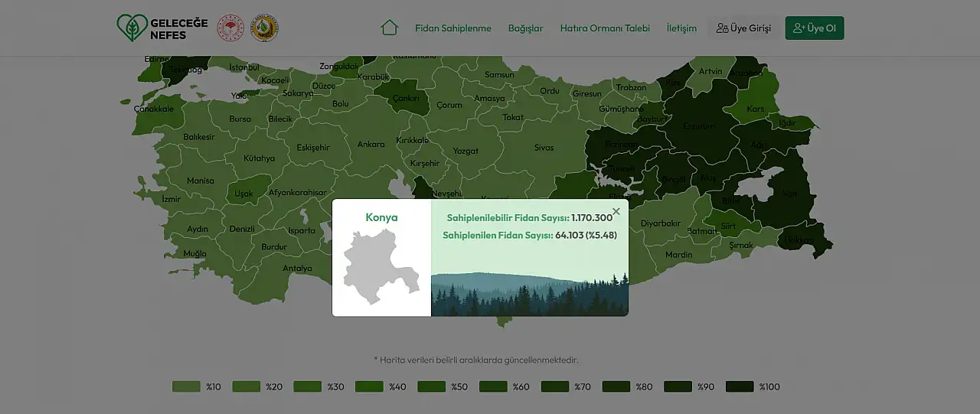Image resolution: width=980 pixels, height=414 pixels.
Task: Click the Üye Girişi login button
Action: point(743,28)
